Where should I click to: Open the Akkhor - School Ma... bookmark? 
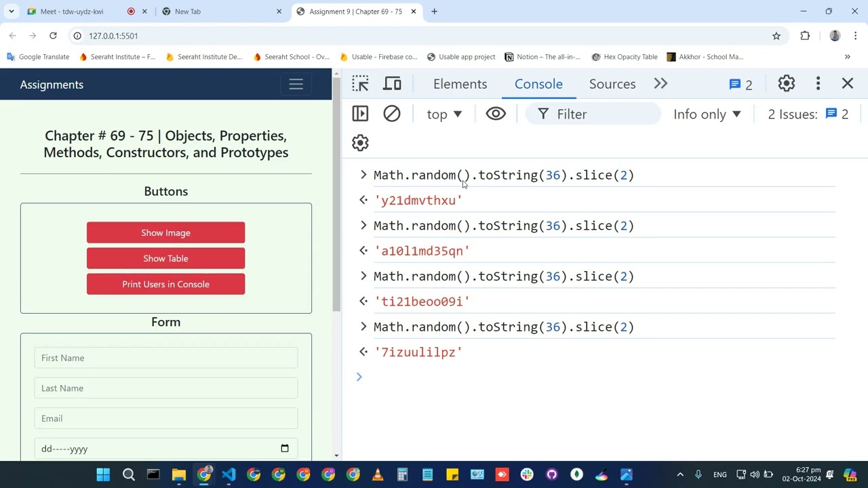pyautogui.click(x=705, y=57)
